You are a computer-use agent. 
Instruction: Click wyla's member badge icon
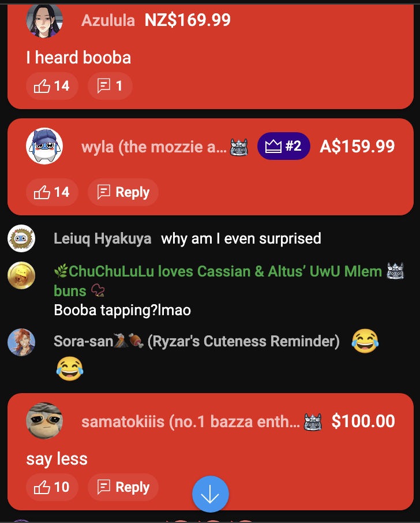coord(239,147)
